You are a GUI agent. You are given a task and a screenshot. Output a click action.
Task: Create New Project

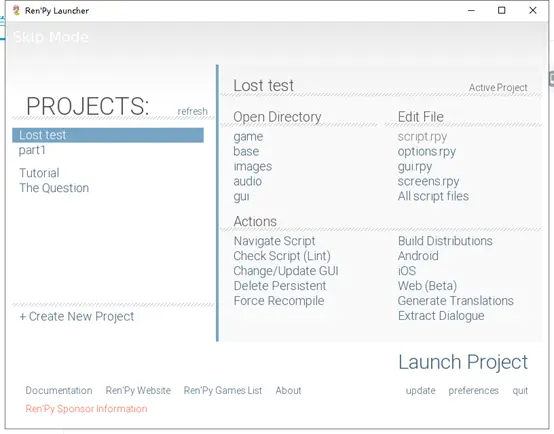77,316
